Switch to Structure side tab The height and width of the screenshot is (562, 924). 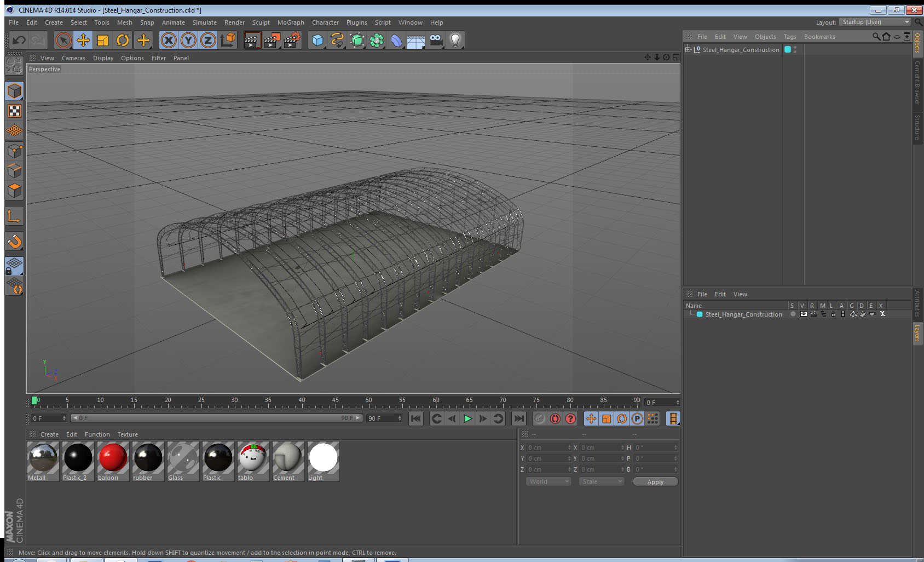(917, 127)
